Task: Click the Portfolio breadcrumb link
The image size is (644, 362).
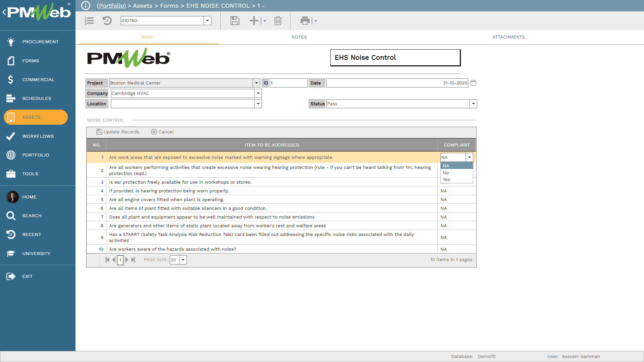Action: coord(111,6)
